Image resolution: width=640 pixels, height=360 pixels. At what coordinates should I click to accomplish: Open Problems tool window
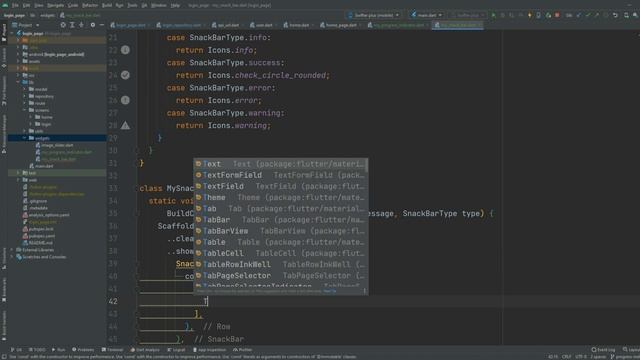(83, 350)
